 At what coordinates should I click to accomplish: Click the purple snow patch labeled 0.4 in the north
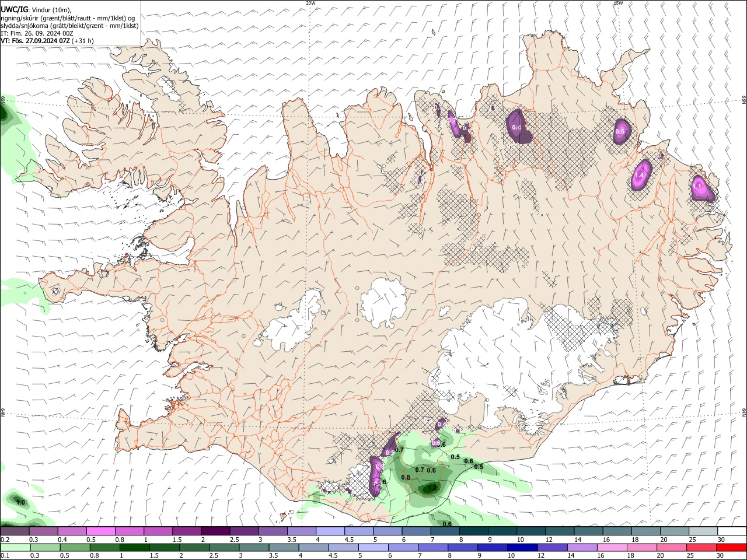[518, 127]
